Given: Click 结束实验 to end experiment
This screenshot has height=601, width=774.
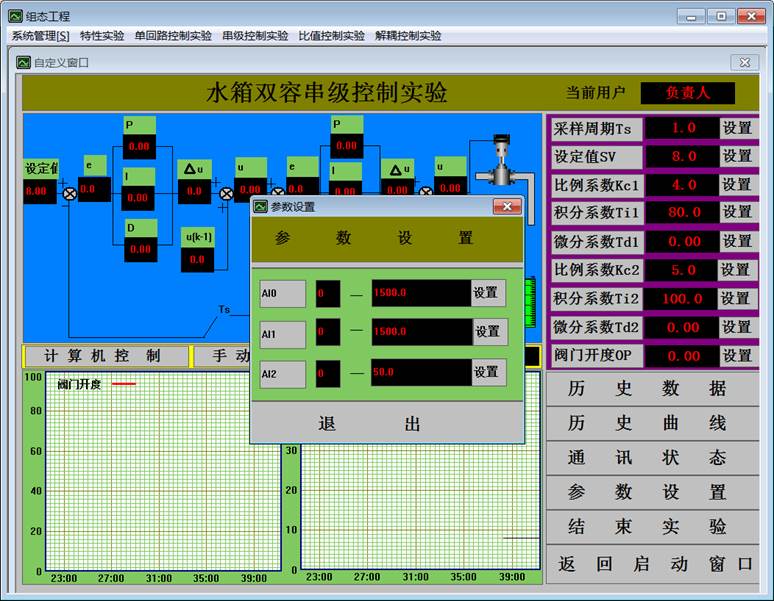Looking at the screenshot, I should tap(653, 526).
